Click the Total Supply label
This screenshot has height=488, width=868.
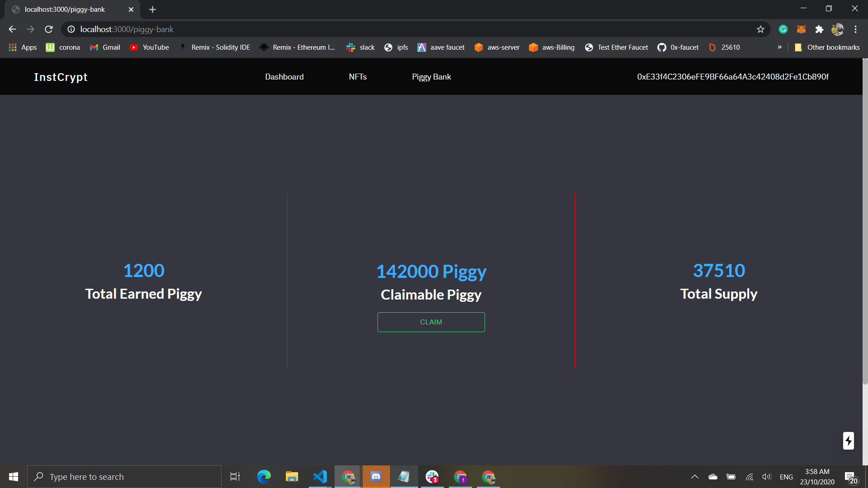(719, 294)
